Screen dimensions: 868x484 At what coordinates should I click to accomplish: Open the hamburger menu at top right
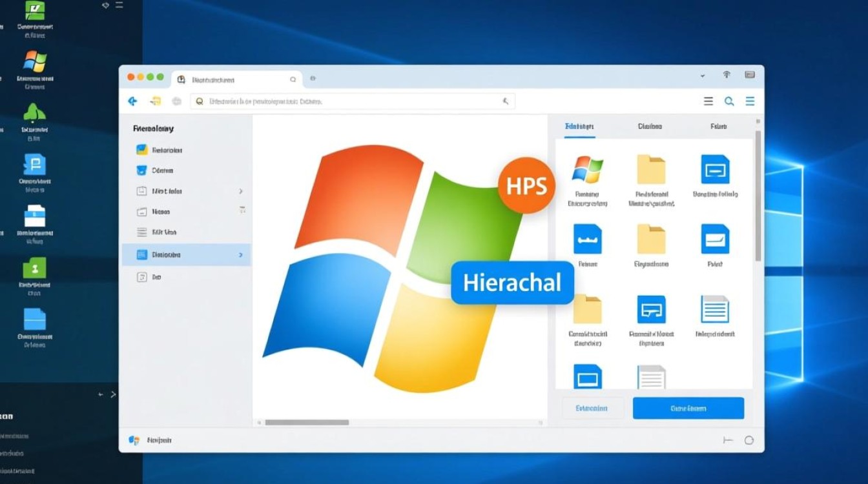pyautogui.click(x=749, y=101)
